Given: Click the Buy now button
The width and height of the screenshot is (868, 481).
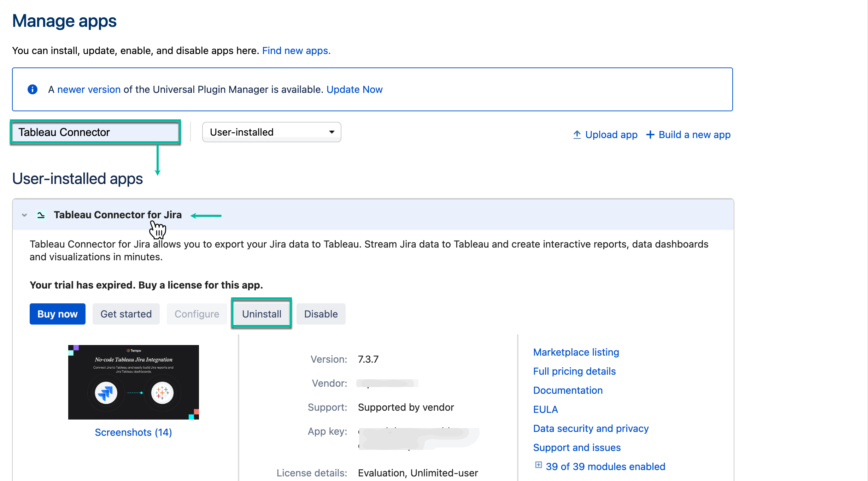Looking at the screenshot, I should (x=57, y=314).
